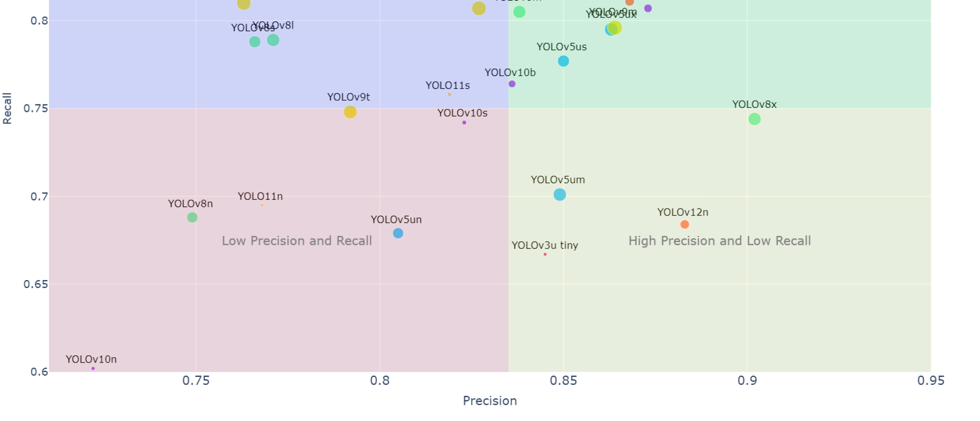Viewport: 980px width, 421px height.
Task: Click the Low Precision and Recall annotation
Action: coord(297,241)
